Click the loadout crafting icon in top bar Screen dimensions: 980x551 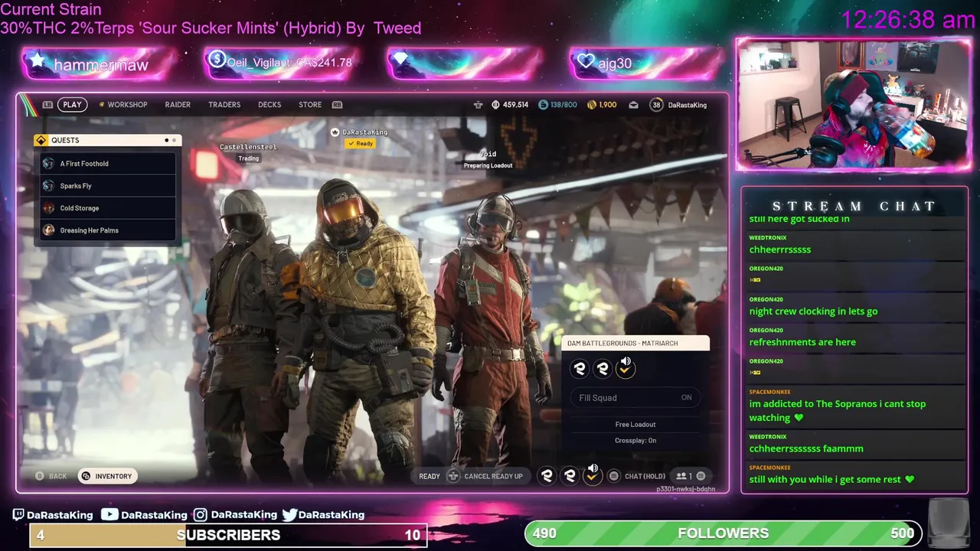[479, 105]
